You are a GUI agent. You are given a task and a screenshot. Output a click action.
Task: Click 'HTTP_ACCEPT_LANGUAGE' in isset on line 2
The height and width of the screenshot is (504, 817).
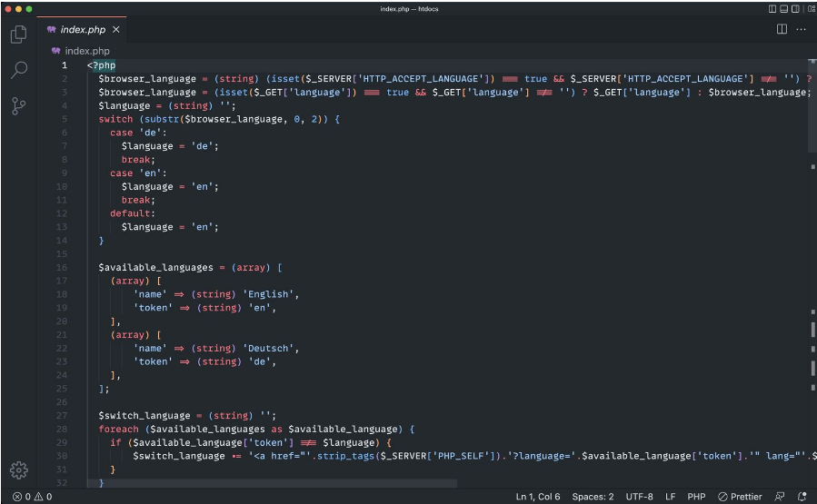421,79
